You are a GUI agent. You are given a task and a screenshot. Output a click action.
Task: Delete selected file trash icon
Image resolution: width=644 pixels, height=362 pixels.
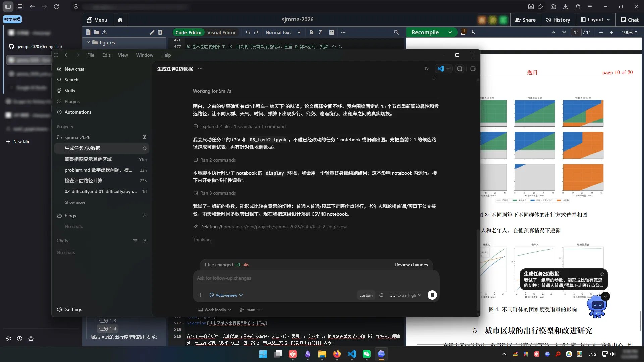[160, 32]
